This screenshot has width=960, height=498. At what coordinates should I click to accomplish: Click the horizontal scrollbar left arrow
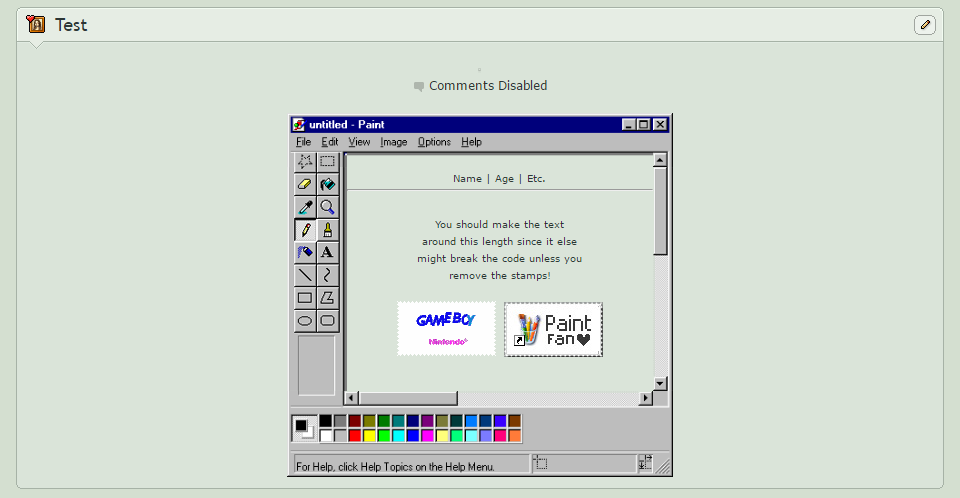(351, 398)
